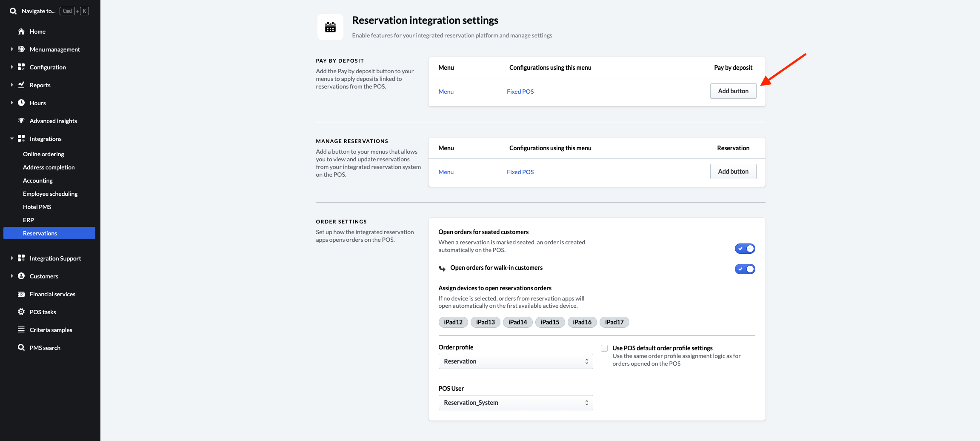
Task: Click the Criteria samples list icon
Action: click(x=21, y=330)
